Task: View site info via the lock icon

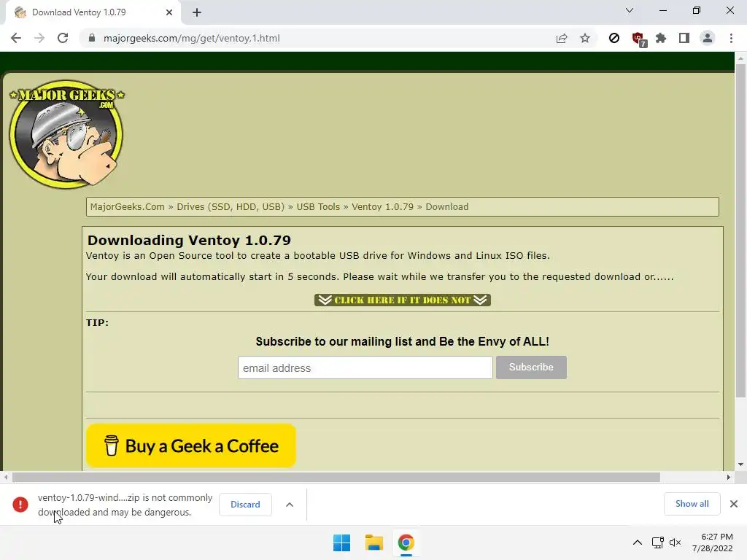Action: 92,38
